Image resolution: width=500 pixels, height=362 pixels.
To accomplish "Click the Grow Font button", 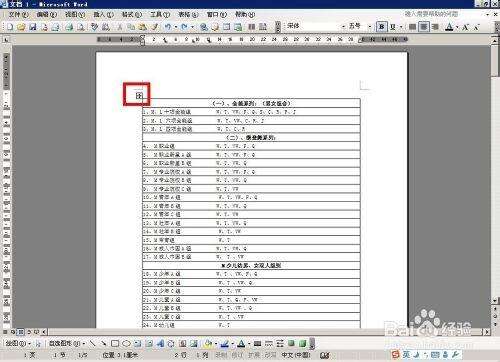I will tap(465, 27).
